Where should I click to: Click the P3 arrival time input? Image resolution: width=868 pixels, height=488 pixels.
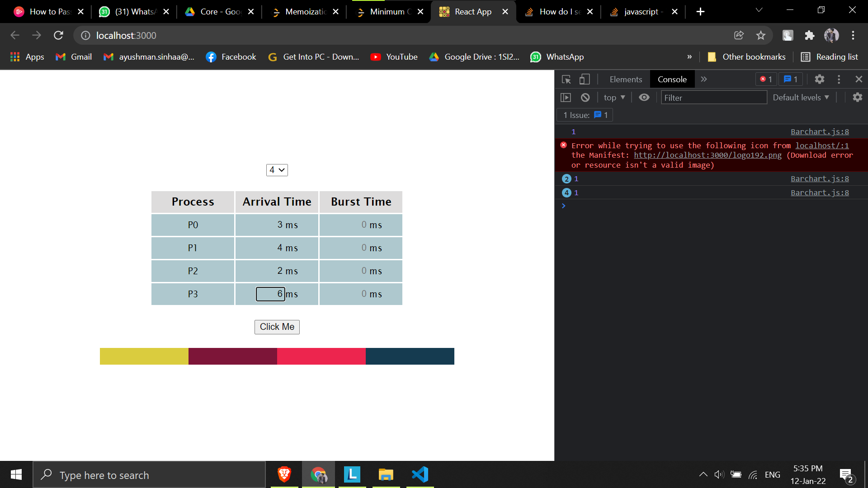click(270, 294)
